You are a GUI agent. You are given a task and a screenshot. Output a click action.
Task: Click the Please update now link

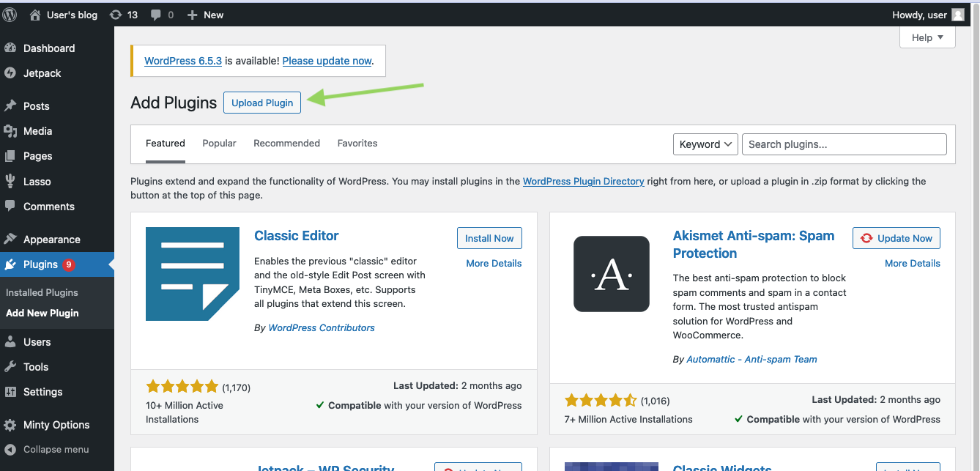(327, 61)
